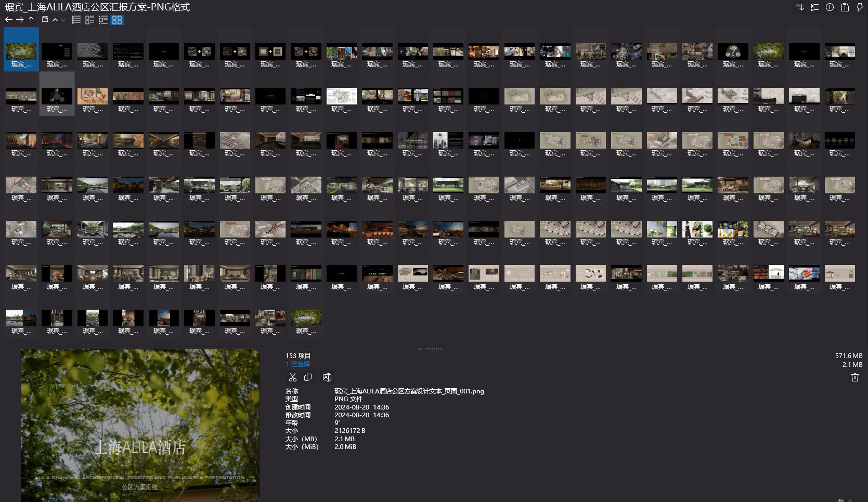868x502 pixels.
Task: Copy the selected file with copy icon
Action: (x=308, y=377)
